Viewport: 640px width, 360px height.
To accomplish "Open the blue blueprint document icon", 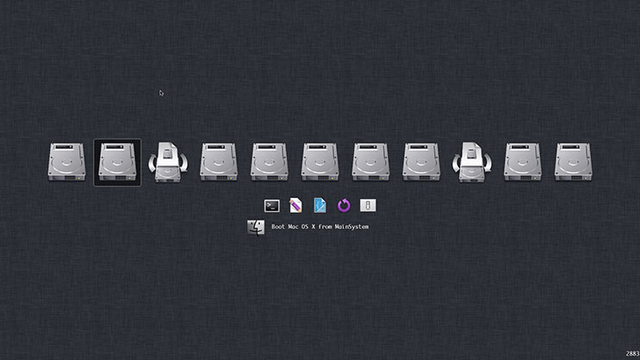I will [x=320, y=205].
